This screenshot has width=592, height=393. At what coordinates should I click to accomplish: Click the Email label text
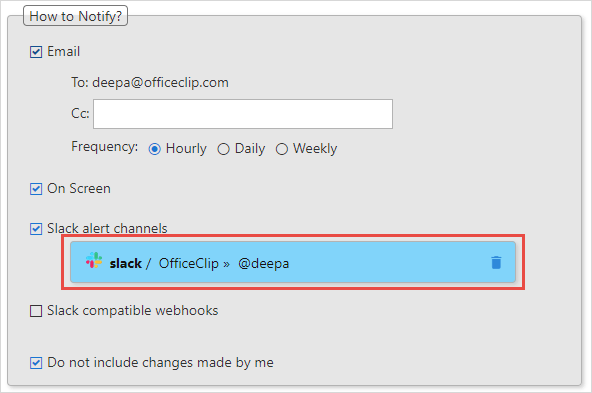pos(63,51)
